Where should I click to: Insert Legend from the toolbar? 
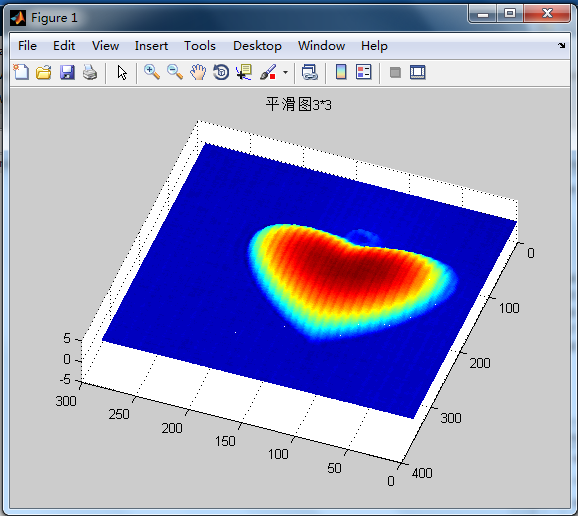[x=363, y=72]
